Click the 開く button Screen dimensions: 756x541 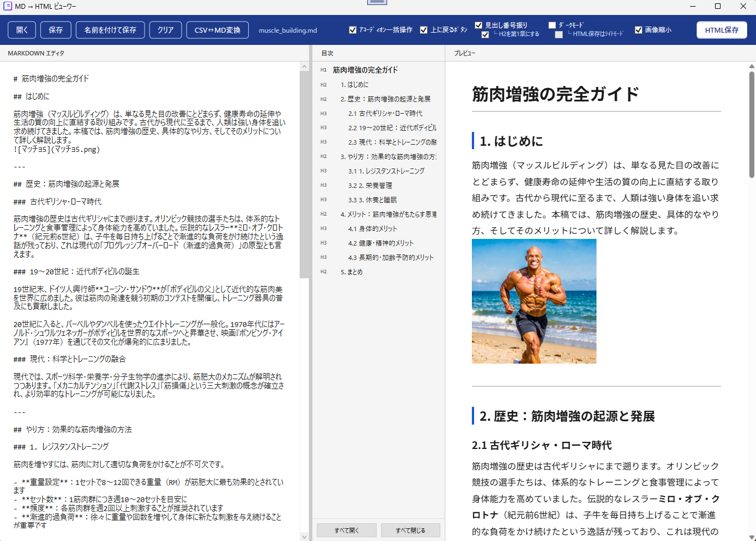pyautogui.click(x=22, y=30)
